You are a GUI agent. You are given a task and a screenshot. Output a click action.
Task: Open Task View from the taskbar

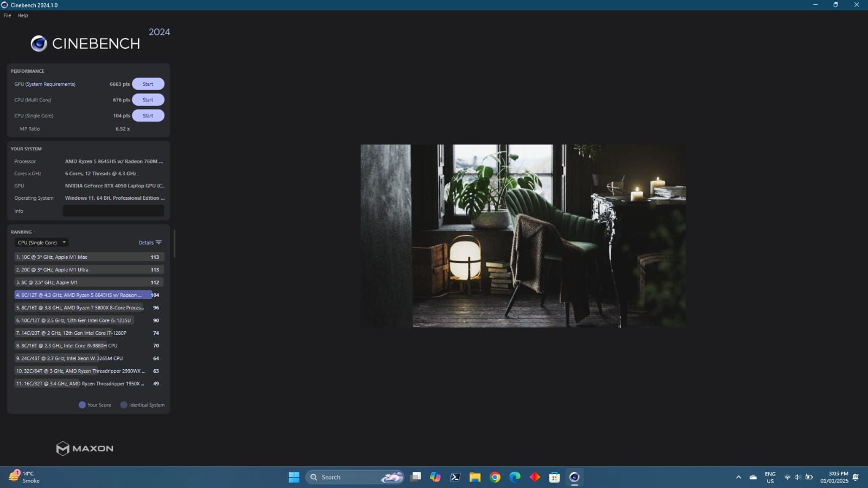[x=416, y=477]
